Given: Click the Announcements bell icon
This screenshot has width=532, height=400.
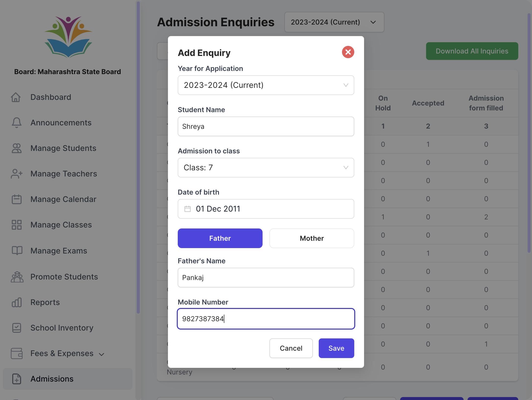Looking at the screenshot, I should tap(17, 123).
